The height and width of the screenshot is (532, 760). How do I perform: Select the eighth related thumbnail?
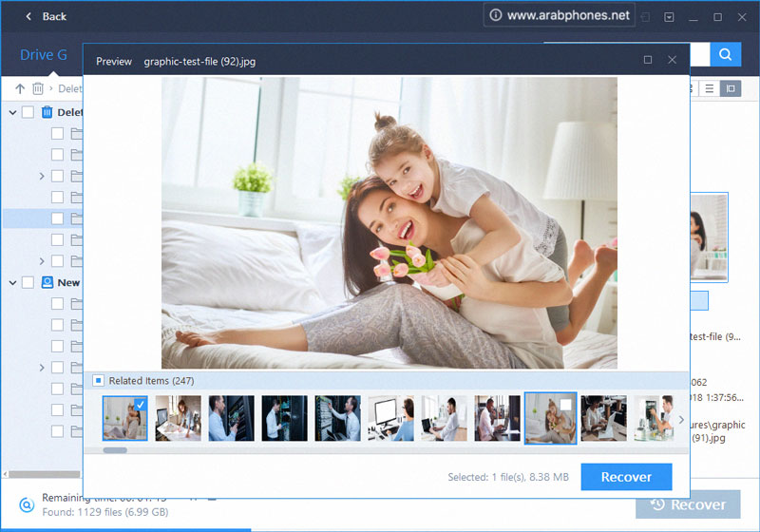click(497, 418)
